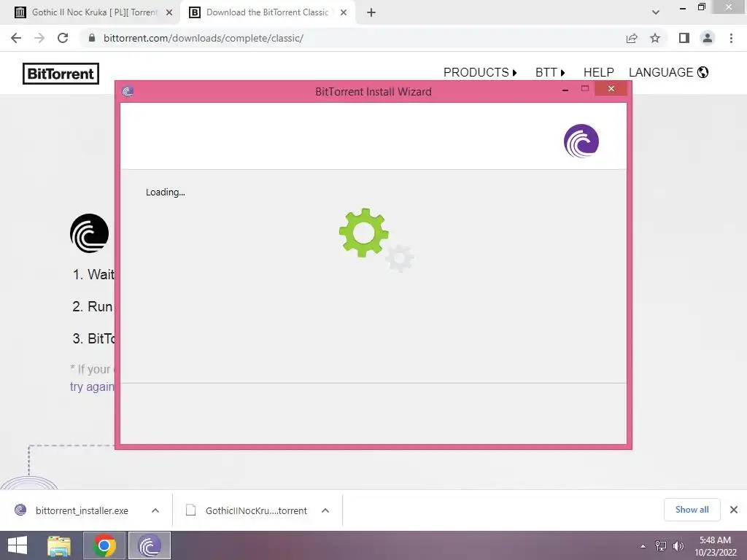Click the BitTorrent logo in page header
The width and height of the screenshot is (747, 560).
point(61,74)
